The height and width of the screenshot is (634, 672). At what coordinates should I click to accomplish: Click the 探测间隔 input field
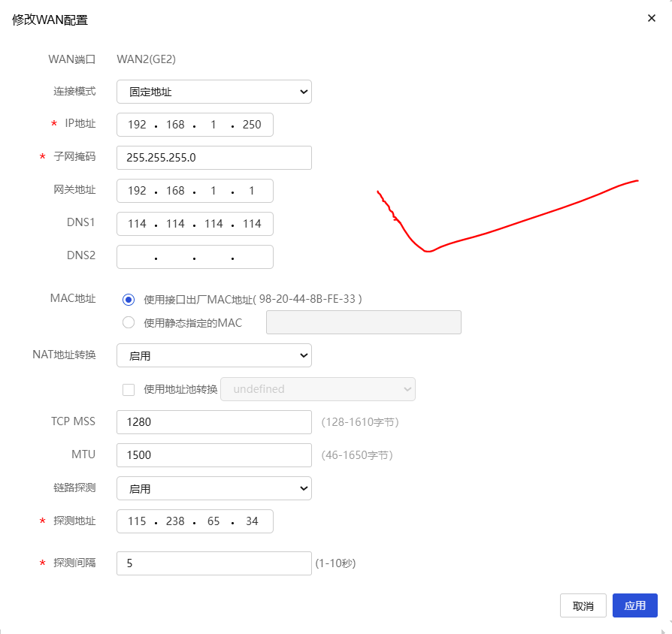pos(213,563)
